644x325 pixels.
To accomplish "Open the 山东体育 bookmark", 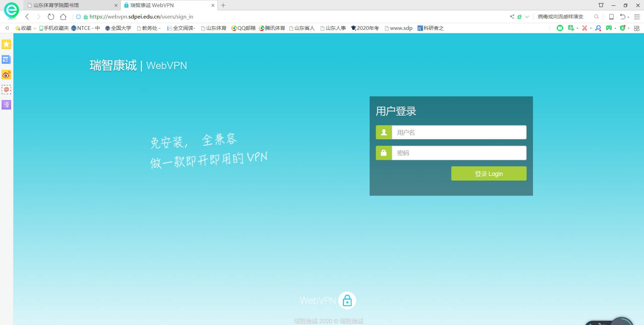I will point(214,28).
